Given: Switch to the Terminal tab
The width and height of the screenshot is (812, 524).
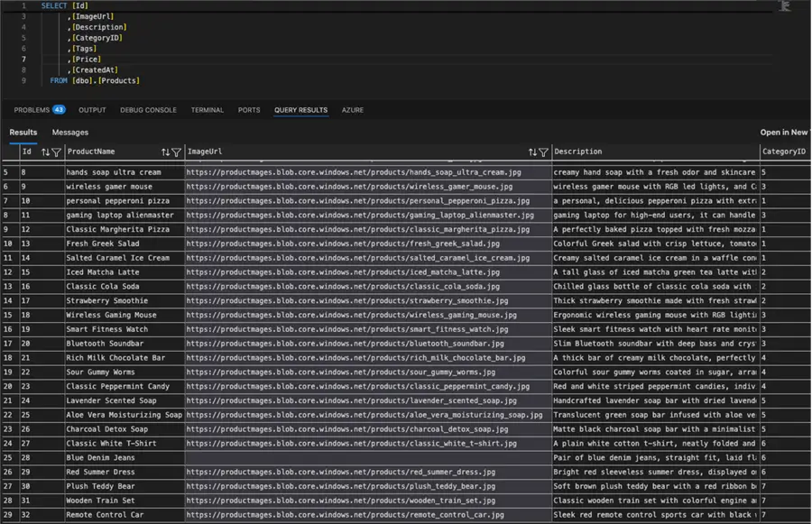Looking at the screenshot, I should point(207,110).
